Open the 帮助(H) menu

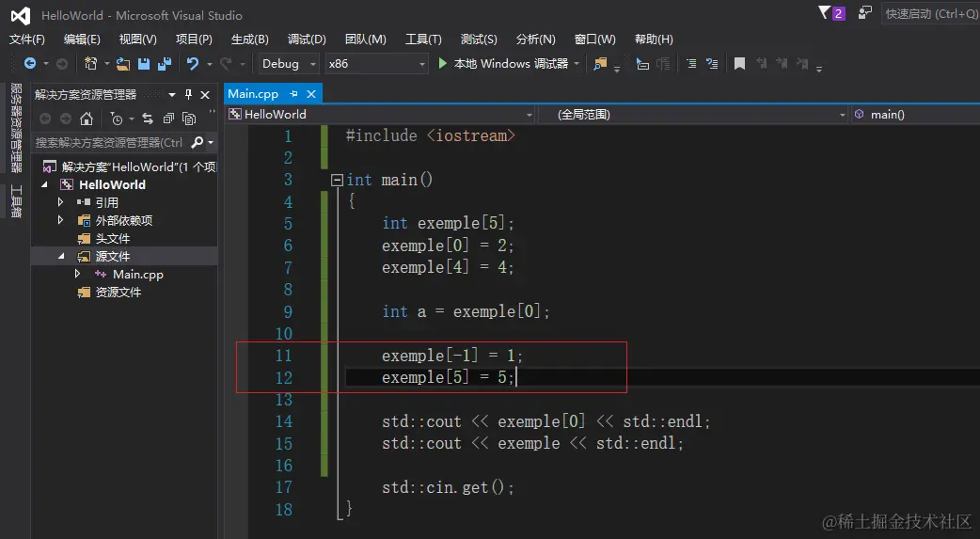[654, 40]
